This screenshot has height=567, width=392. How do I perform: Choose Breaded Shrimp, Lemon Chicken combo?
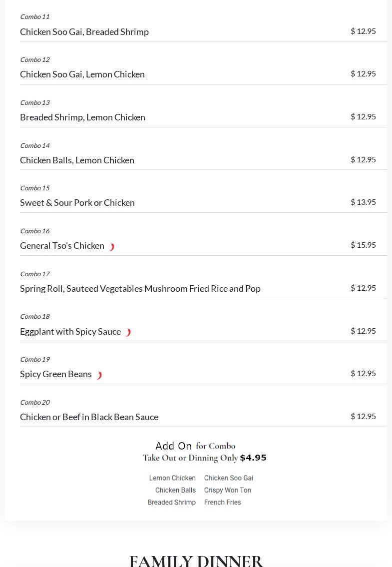(82, 117)
